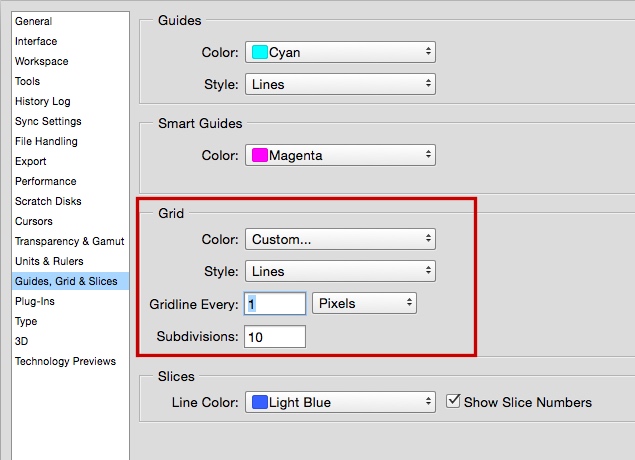Expand the Smart Guides Color dropdown
Image resolution: width=635 pixels, height=460 pixels.
pos(340,155)
